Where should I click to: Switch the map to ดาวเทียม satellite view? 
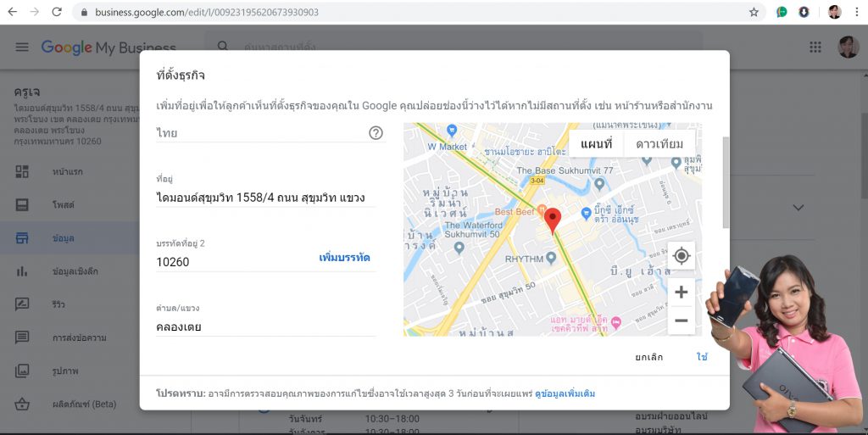point(659,144)
